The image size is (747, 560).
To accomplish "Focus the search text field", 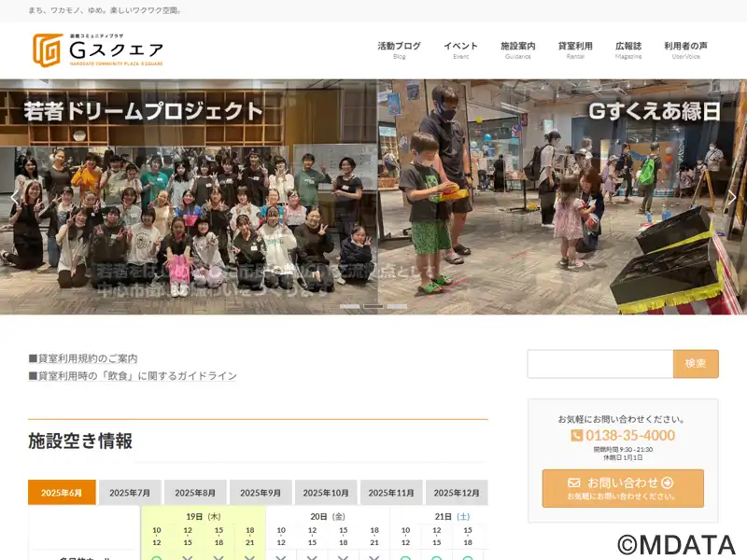I will click(x=600, y=364).
